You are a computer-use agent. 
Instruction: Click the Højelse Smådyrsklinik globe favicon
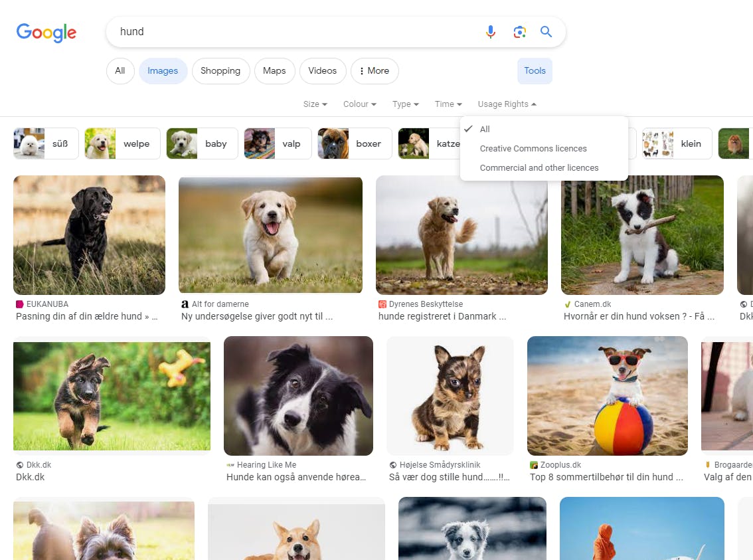(x=393, y=465)
